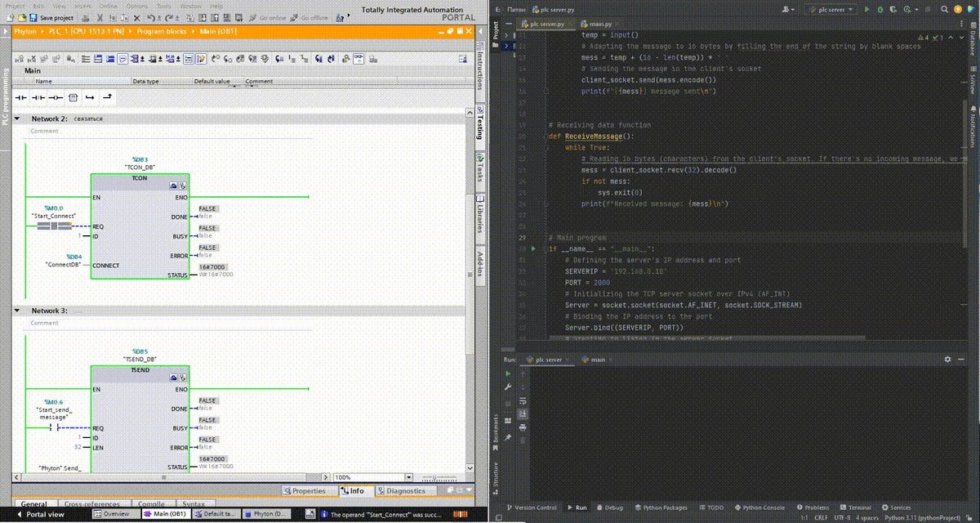Click the TSEND block configuration icon
980x523 pixels.
(173, 378)
